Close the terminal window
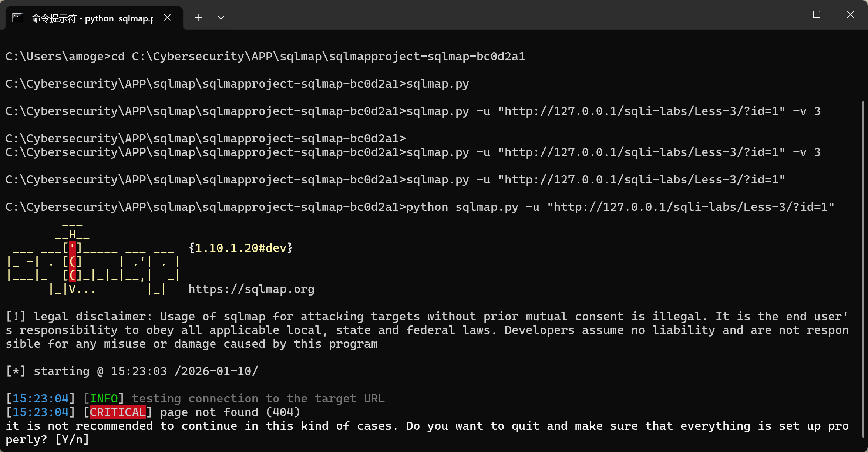This screenshot has width=868, height=452. (850, 15)
